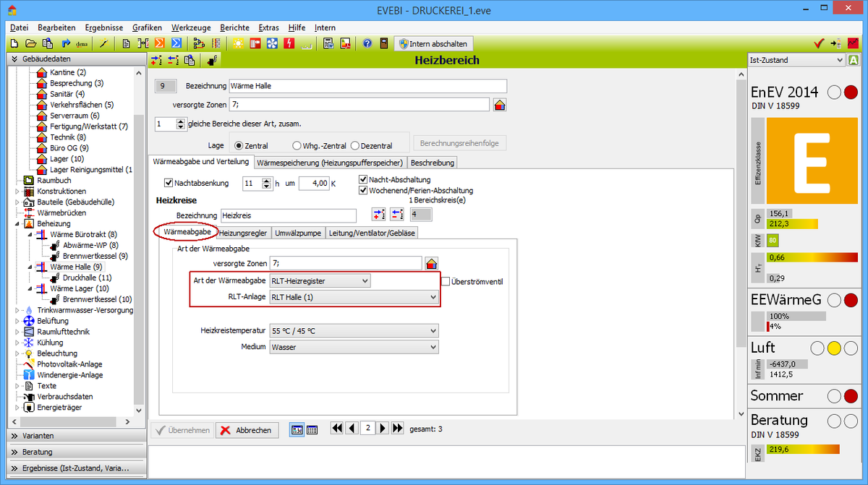Select the Zentral radio button

(x=239, y=145)
